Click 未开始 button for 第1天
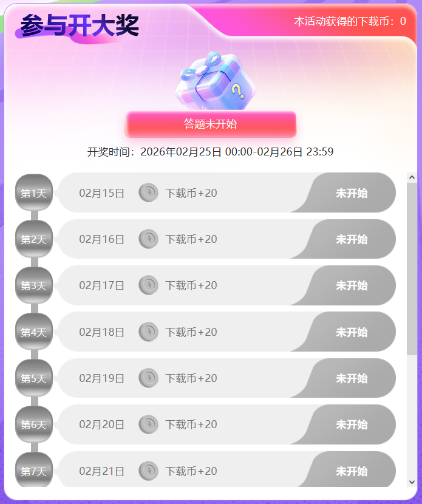 tap(352, 193)
